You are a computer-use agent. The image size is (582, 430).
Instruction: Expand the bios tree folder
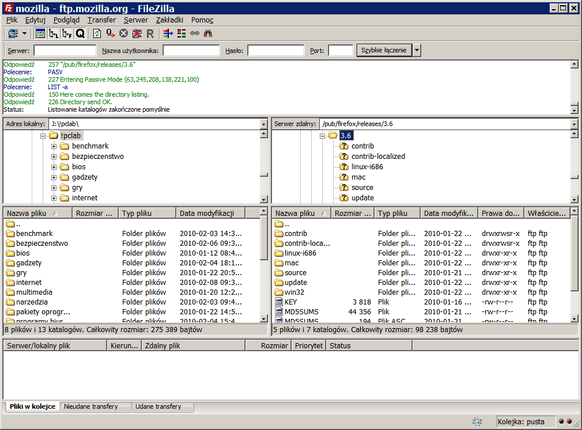point(54,167)
